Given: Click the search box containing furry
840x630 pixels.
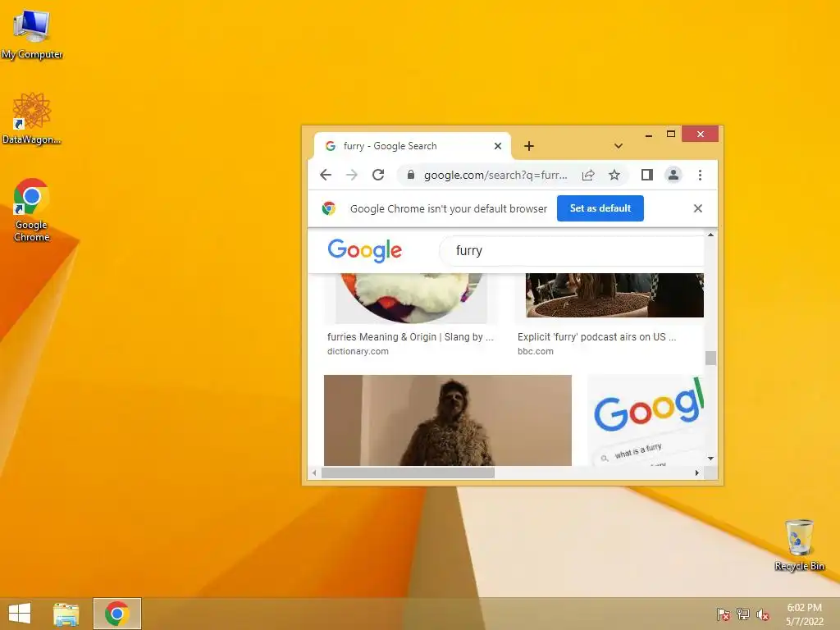Looking at the screenshot, I should tap(572, 251).
